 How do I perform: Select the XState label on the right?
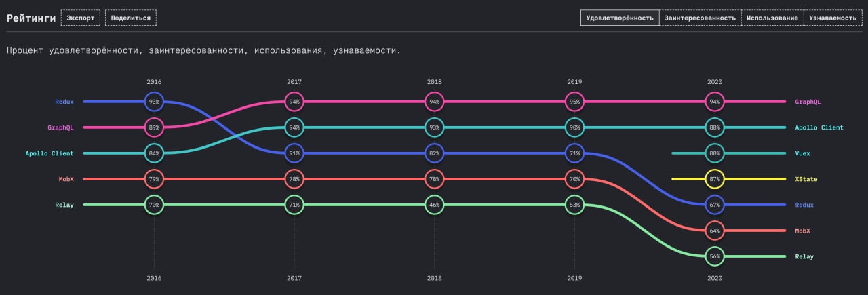pyautogui.click(x=806, y=179)
